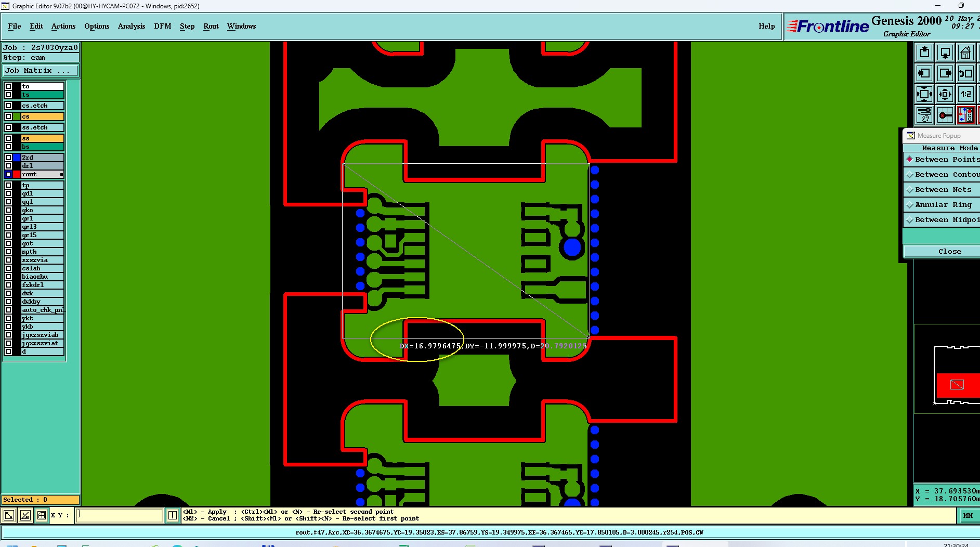Open the Actions menu
This screenshot has width=980, height=547.
[x=63, y=26]
